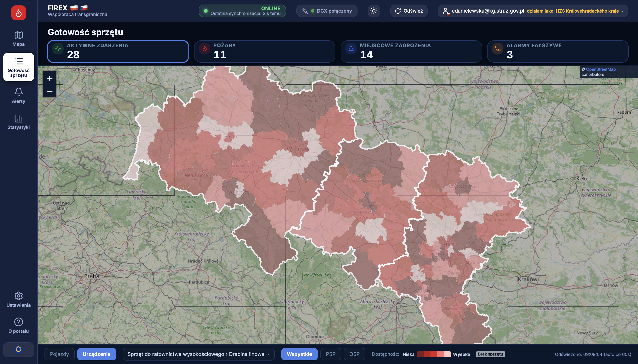Select Urządzenia equipment type
Viewport: 638px width, 364px height.
[97, 354]
